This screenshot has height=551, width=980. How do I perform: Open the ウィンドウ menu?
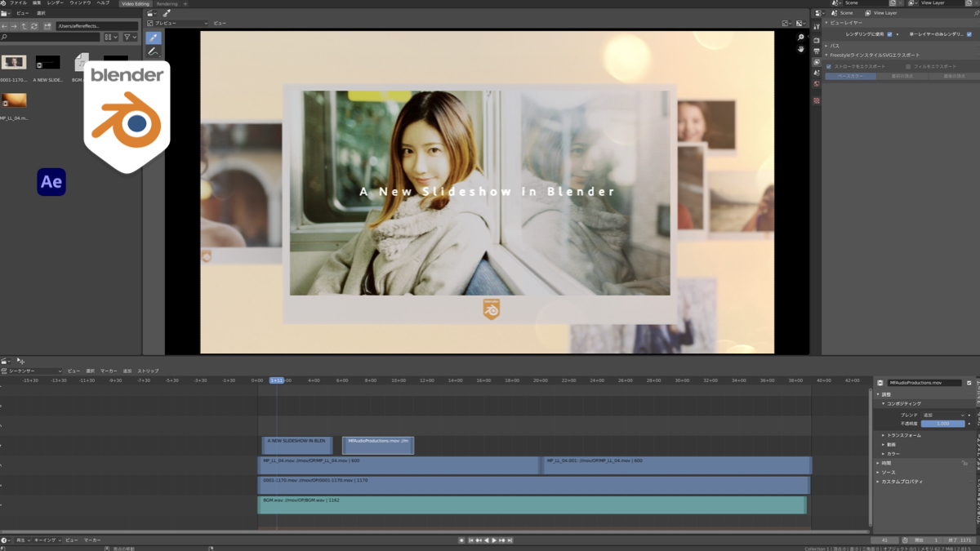pyautogui.click(x=80, y=3)
